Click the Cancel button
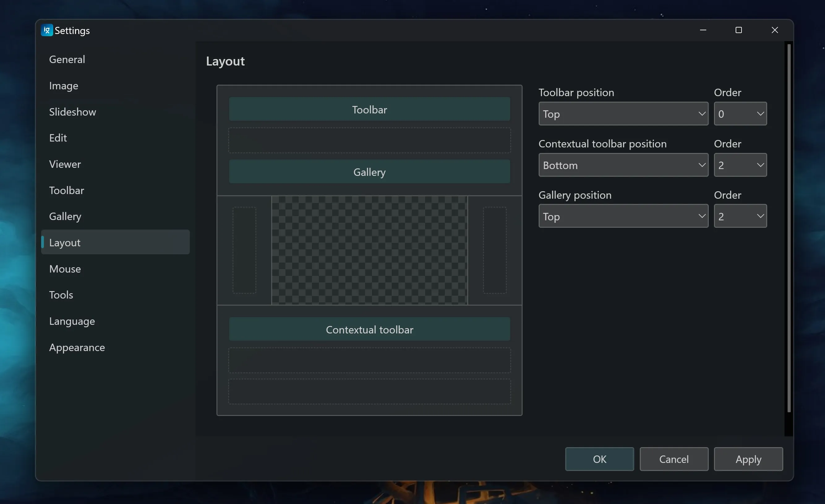 (x=674, y=459)
